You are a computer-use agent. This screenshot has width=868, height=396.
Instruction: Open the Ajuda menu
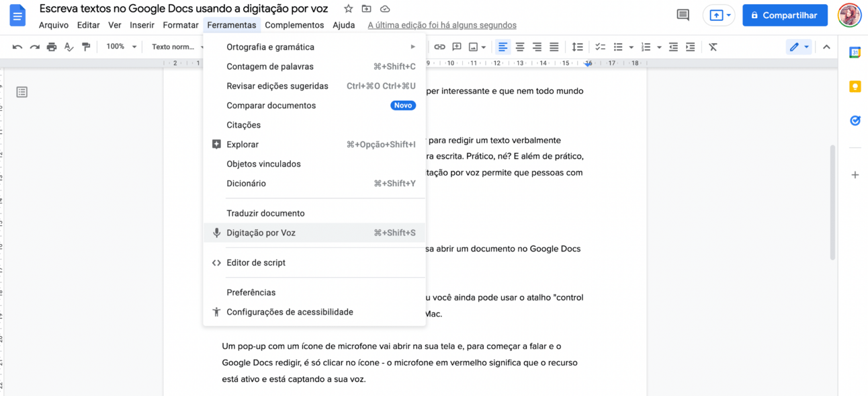(x=344, y=25)
